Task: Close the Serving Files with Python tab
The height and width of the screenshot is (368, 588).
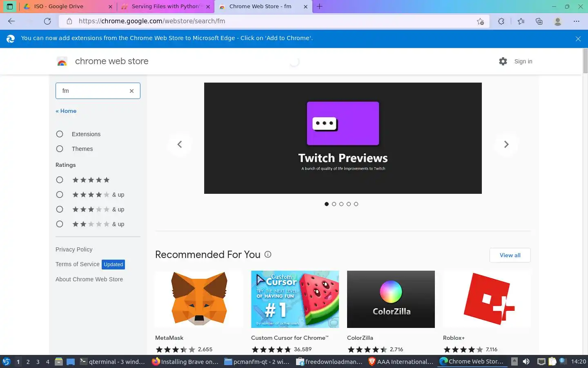Action: [x=208, y=7]
